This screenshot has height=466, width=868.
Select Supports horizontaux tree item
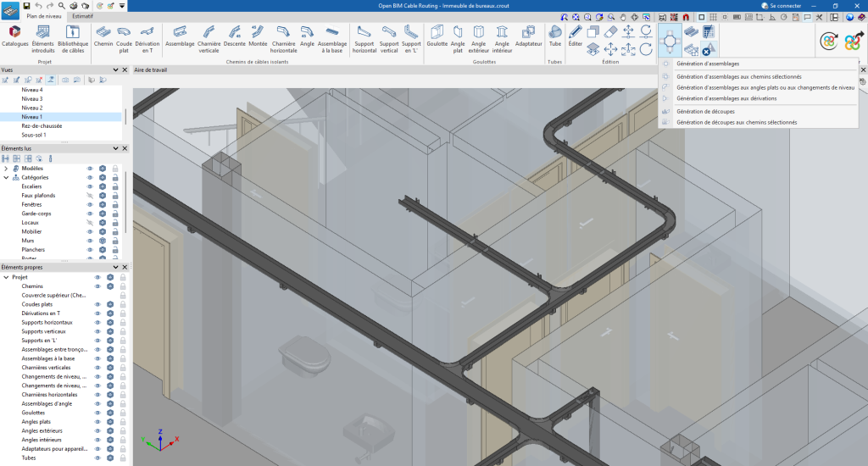coord(47,322)
